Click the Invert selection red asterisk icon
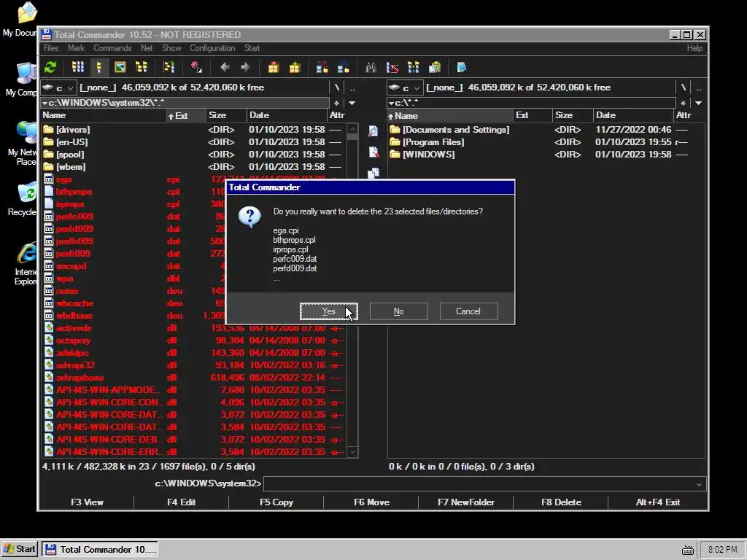The height and width of the screenshot is (560, 747). [196, 67]
